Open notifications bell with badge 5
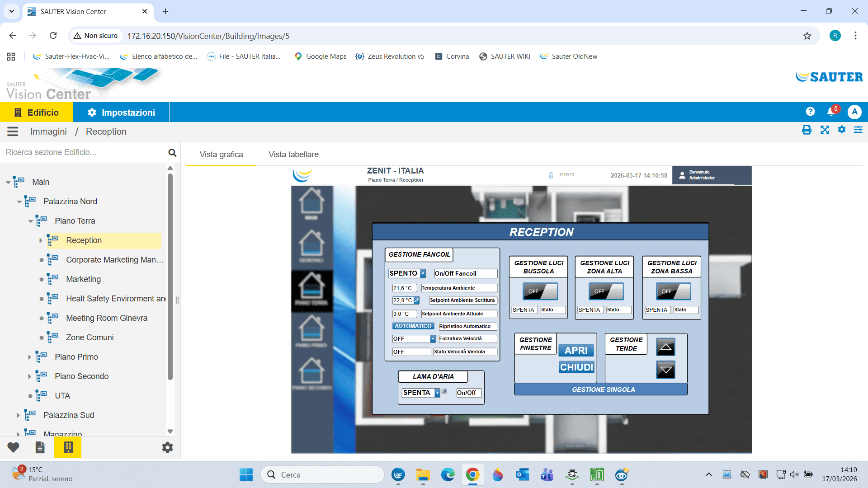Screen dimensions: 868x488 831,112
